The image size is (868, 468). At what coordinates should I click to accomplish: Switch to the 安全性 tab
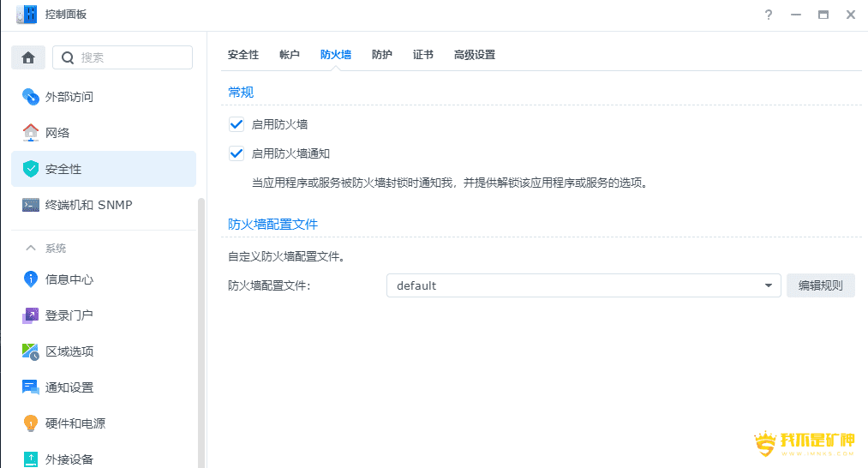coord(243,55)
